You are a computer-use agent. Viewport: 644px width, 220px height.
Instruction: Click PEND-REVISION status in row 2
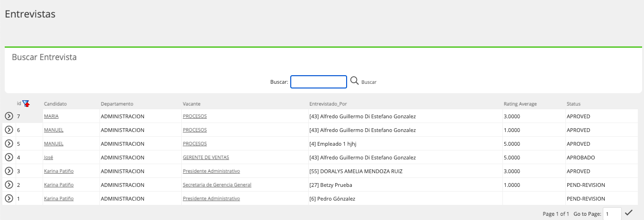(586, 185)
